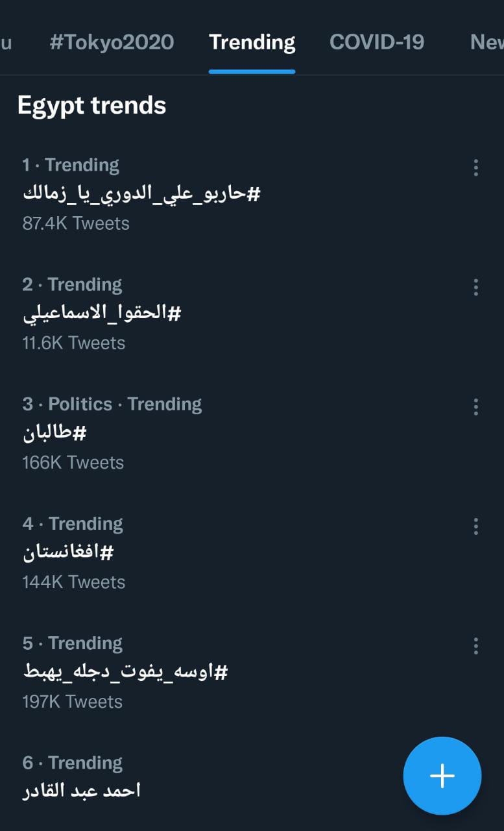The image size is (504, 831).
Task: Open three-dot menu for افغانستان trend
Action: pyautogui.click(x=476, y=527)
